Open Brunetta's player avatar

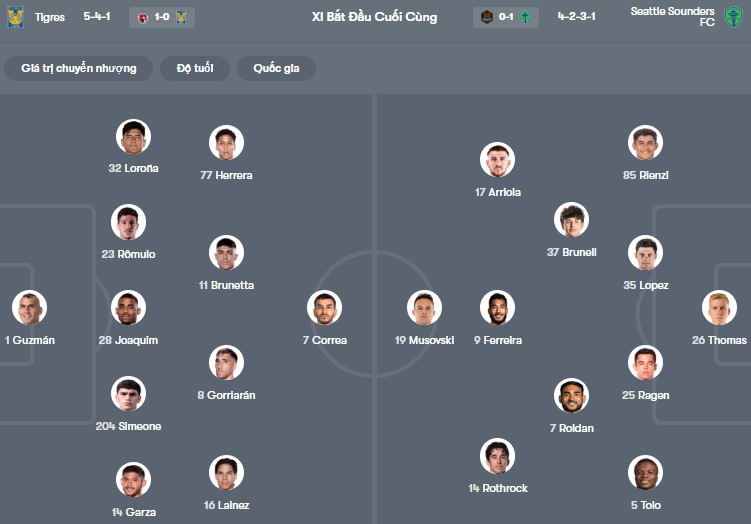[226, 253]
